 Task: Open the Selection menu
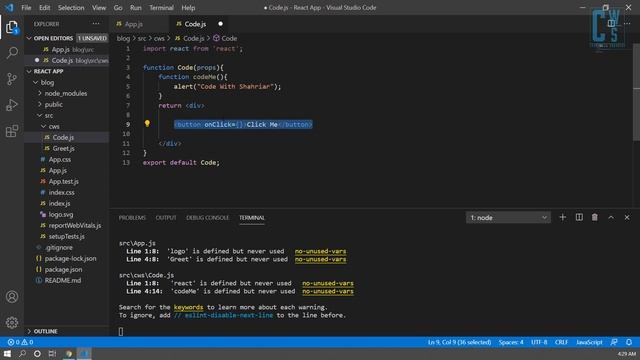[x=71, y=8]
